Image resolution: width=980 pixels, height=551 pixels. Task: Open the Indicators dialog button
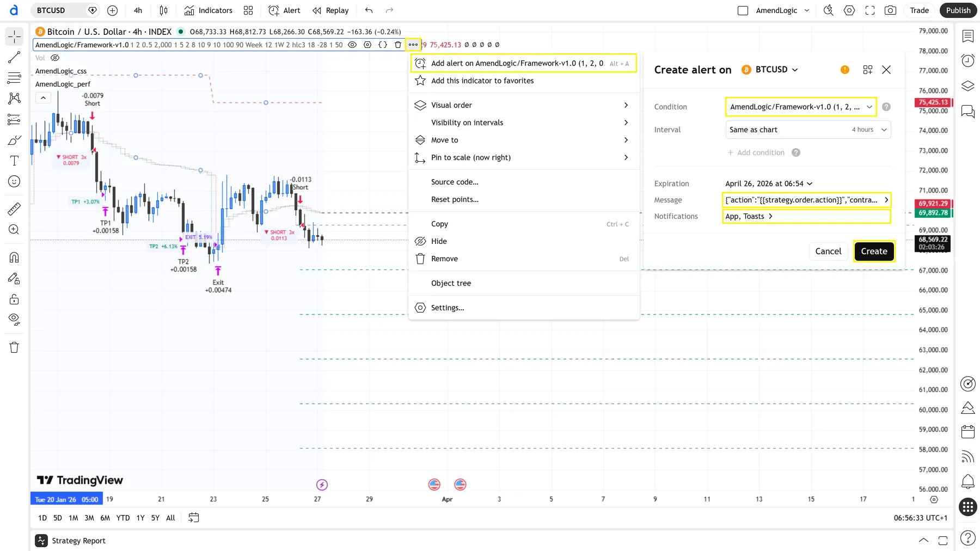point(209,10)
